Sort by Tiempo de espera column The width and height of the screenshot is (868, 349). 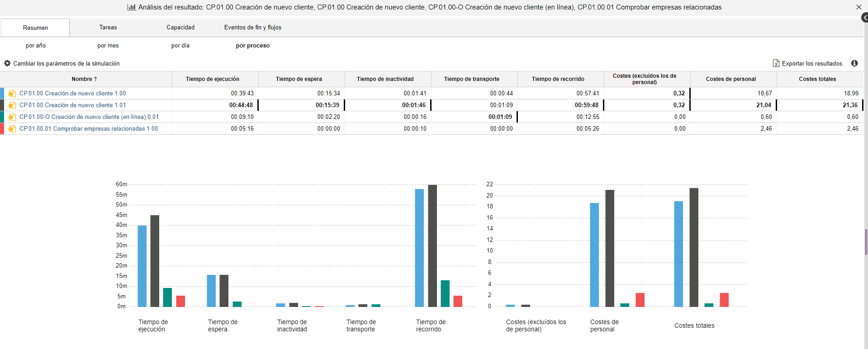click(x=302, y=79)
